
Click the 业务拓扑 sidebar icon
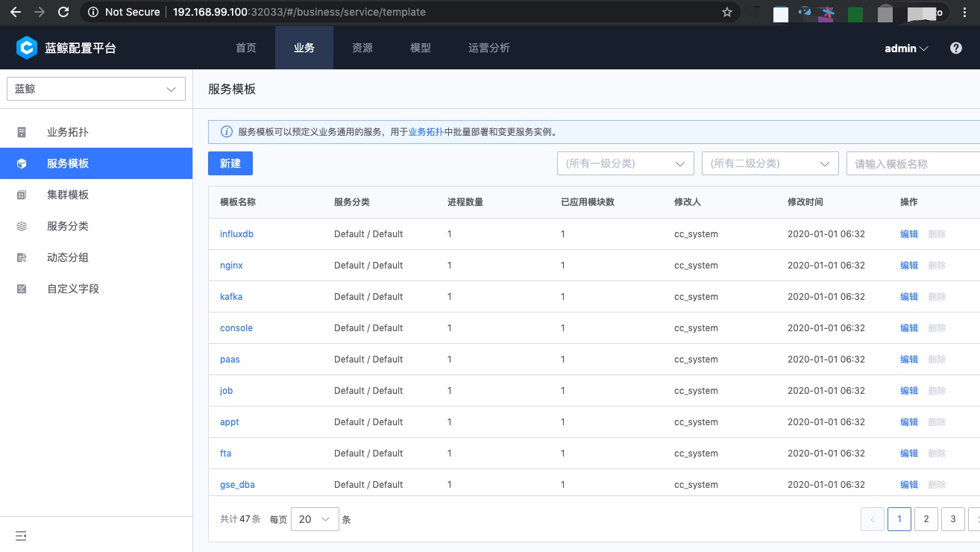coord(22,132)
